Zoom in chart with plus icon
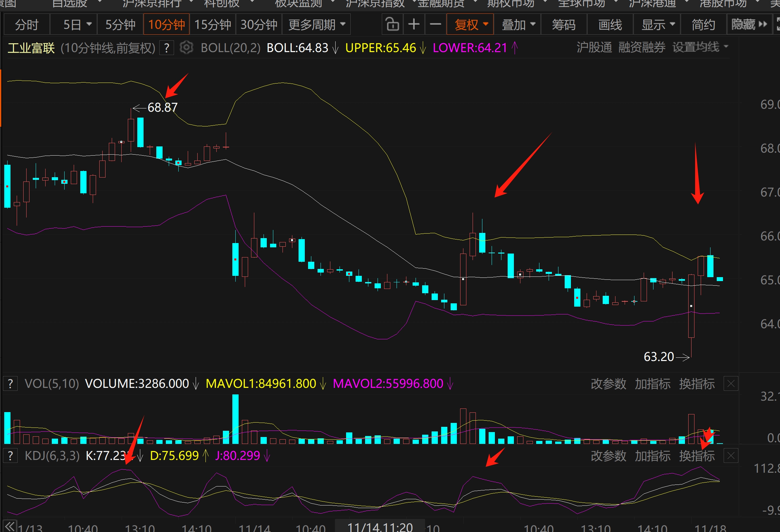The height and width of the screenshot is (532, 780). pos(414,25)
